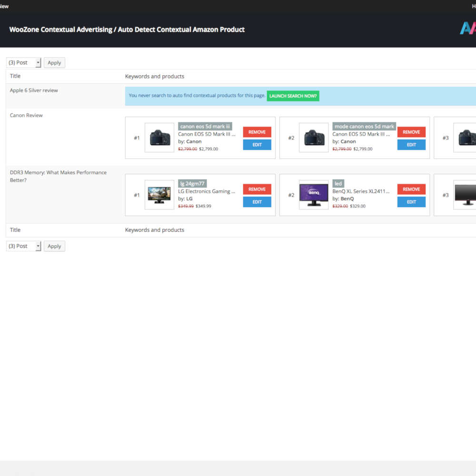Edit the first Canon EOS 5D product

tap(257, 145)
